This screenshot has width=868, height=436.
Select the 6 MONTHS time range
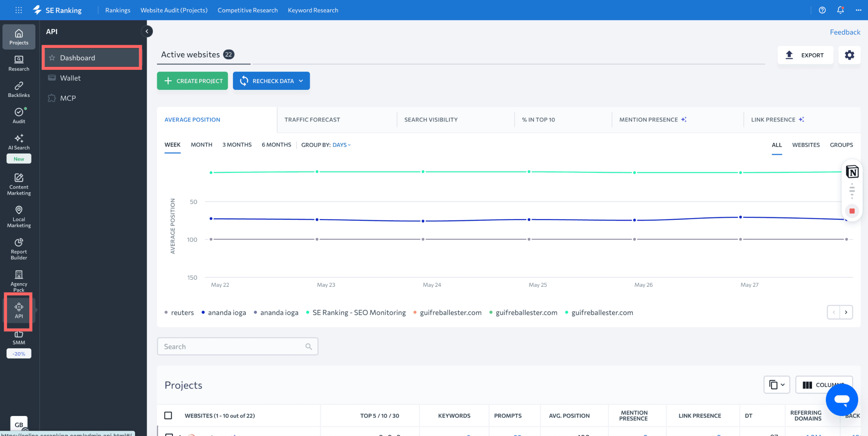[276, 145]
